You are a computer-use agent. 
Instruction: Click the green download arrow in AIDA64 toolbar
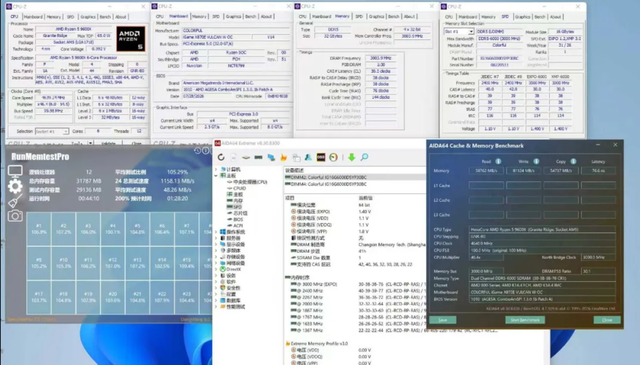[x=351, y=157]
